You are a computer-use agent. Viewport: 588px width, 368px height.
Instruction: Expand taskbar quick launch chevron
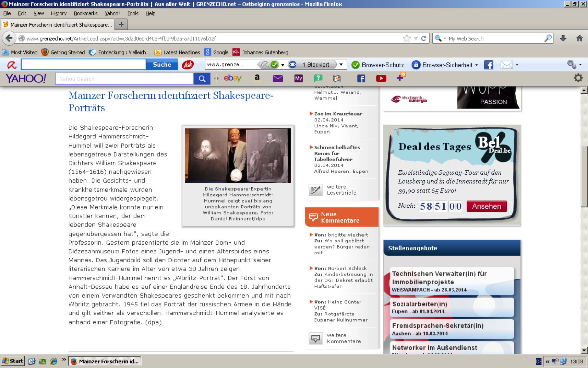64,360
